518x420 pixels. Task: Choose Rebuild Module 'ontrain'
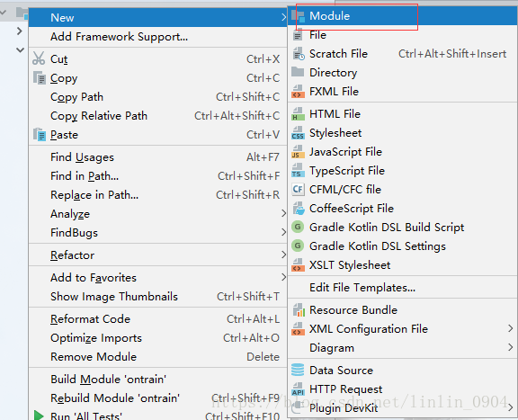[x=157, y=398]
